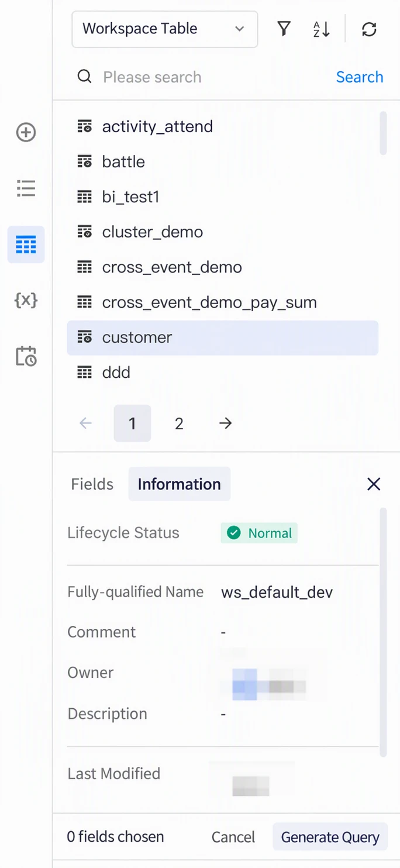Click the ws_default_dev value

pyautogui.click(x=277, y=593)
